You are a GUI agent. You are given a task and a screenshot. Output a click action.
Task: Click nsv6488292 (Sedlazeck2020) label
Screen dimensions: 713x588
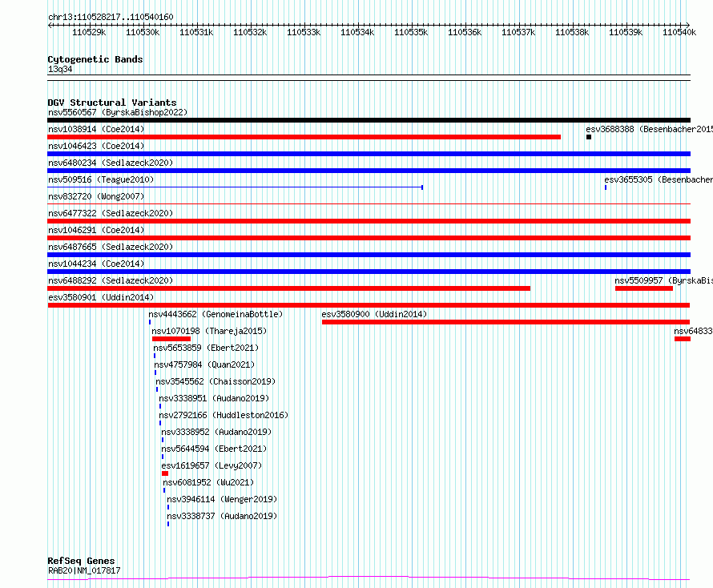point(111,280)
